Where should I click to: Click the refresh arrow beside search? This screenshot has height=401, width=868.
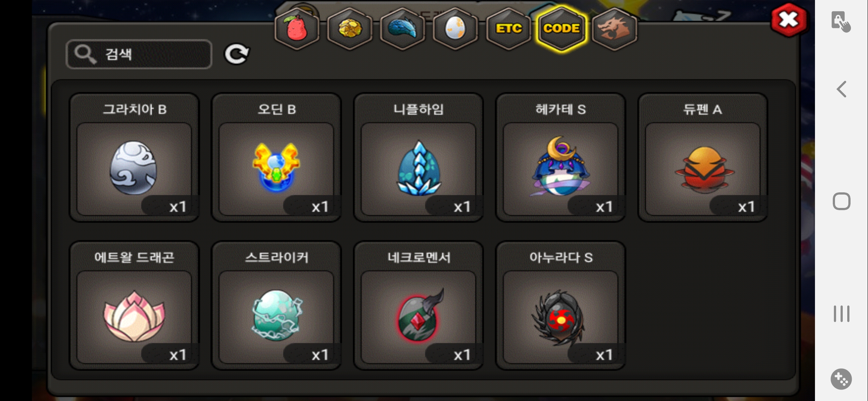pyautogui.click(x=237, y=55)
